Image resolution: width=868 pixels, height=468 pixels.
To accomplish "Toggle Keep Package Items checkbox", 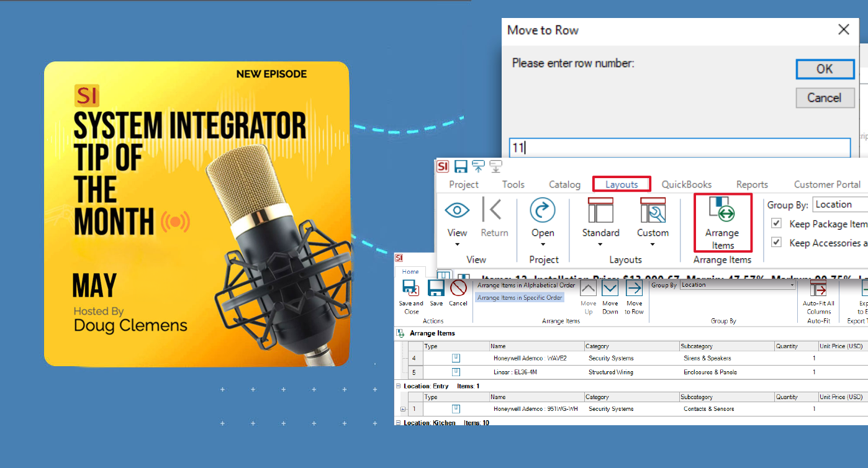I will pos(776,223).
